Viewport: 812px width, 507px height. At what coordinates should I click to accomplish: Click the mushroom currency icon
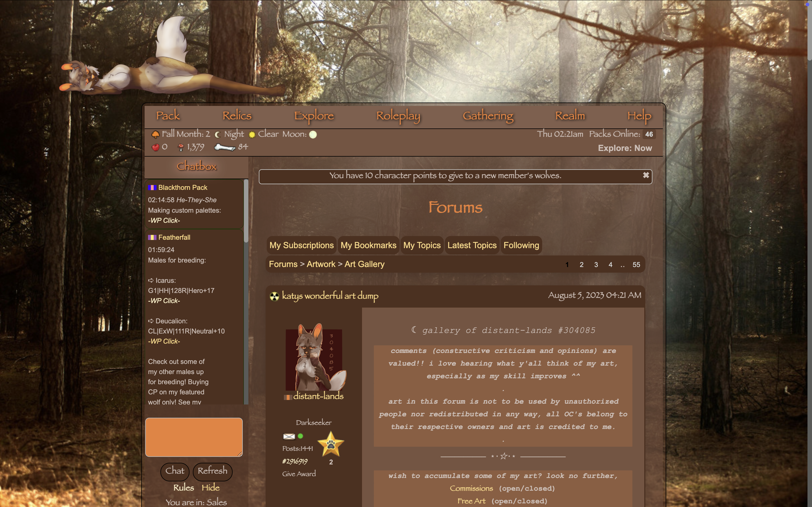click(x=181, y=147)
